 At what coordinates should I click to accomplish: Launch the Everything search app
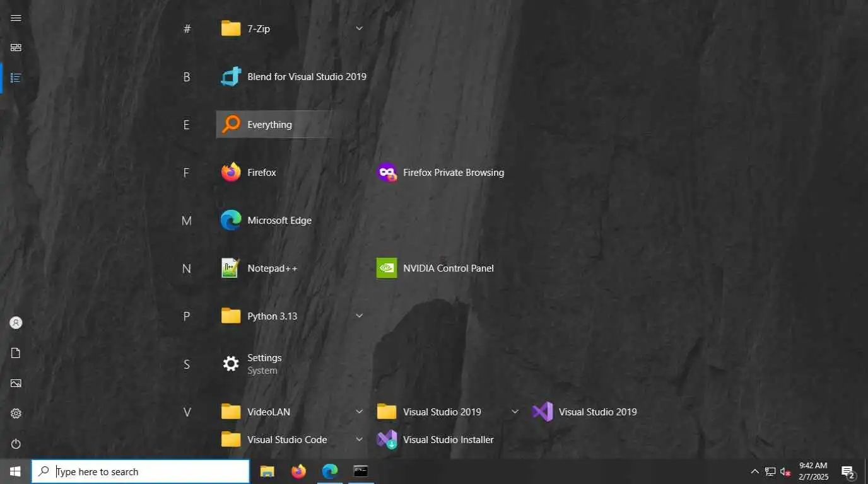pyautogui.click(x=293, y=125)
